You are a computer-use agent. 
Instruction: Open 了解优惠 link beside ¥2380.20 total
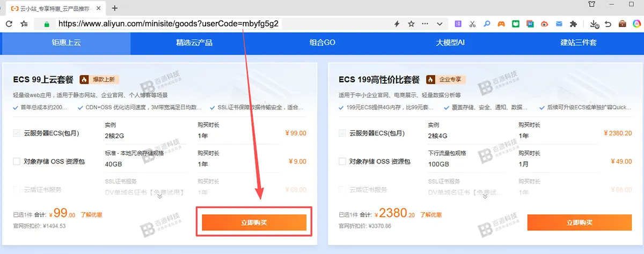pos(430,215)
